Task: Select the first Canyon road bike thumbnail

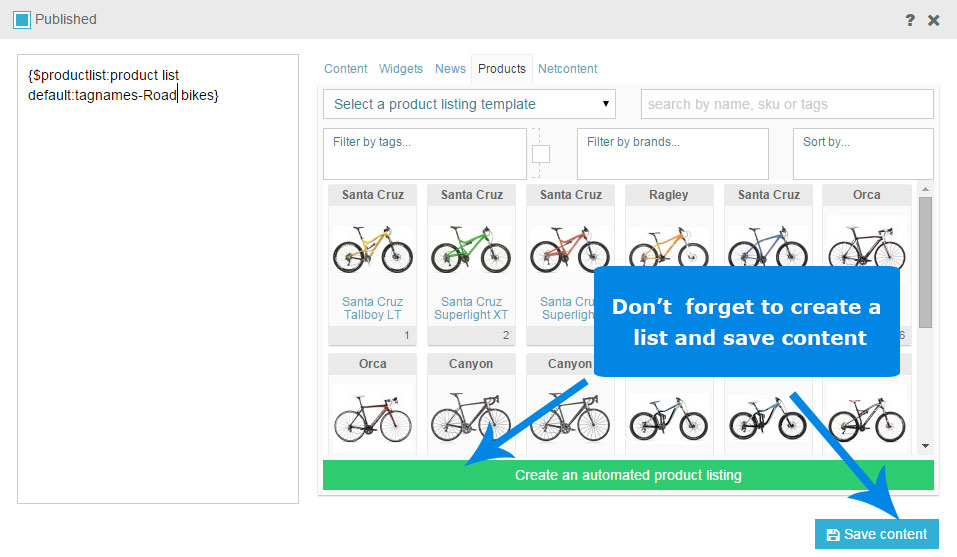Action: tap(471, 417)
